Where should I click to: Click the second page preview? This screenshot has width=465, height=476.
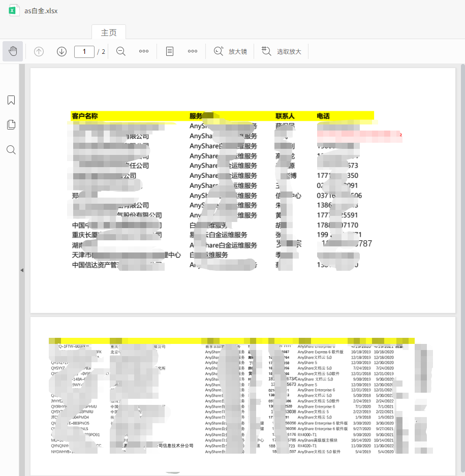click(243, 396)
